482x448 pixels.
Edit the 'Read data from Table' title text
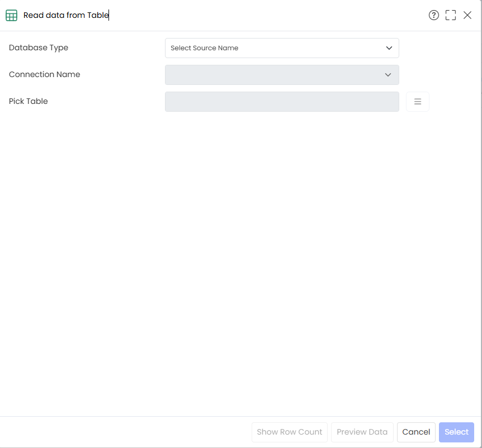click(x=66, y=15)
